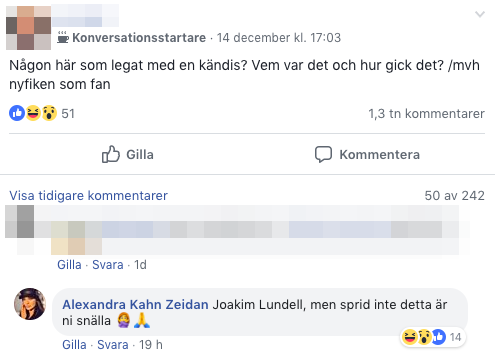
Task: Click the Konversationsstartare coffee cup badge icon
Action: [x=63, y=37]
